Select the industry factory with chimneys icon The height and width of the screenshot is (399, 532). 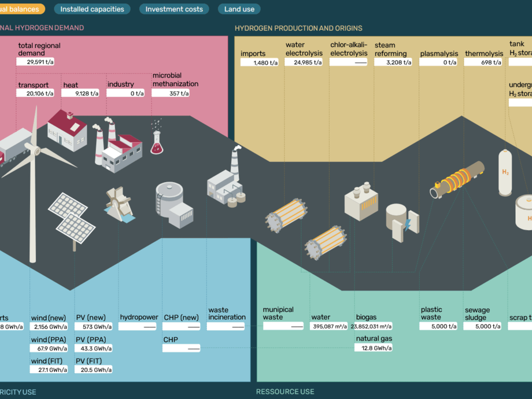click(119, 148)
